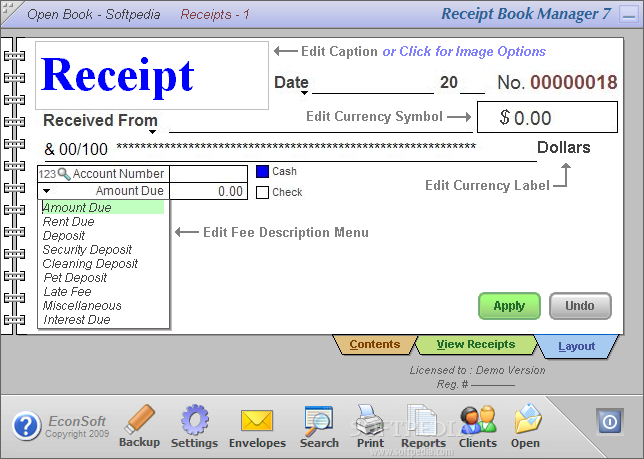Toggle the Cash payment checkbox

pyautogui.click(x=262, y=172)
